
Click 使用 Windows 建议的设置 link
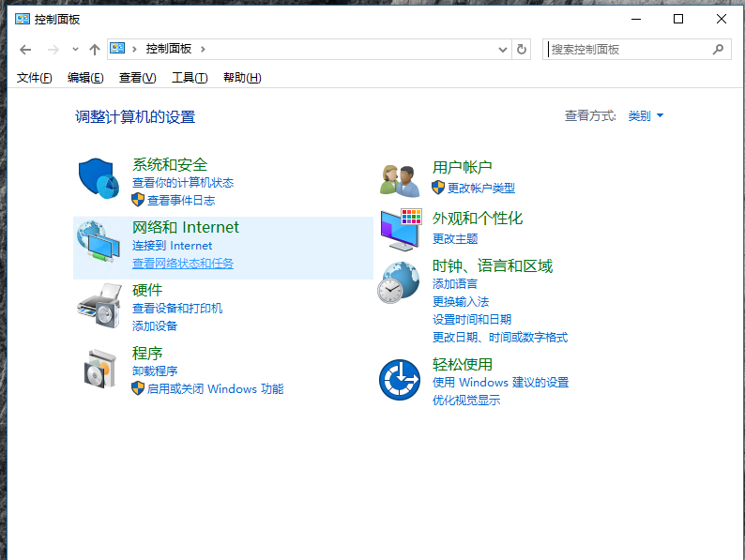coord(500,383)
